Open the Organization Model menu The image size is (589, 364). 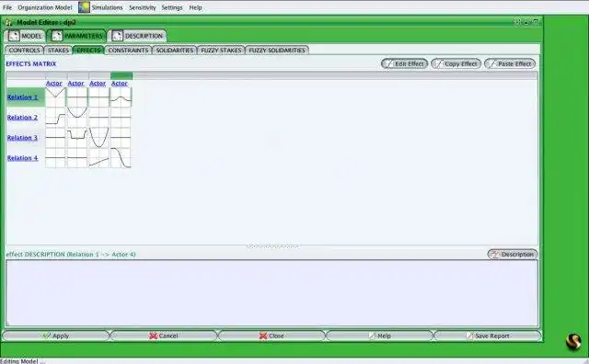click(45, 7)
